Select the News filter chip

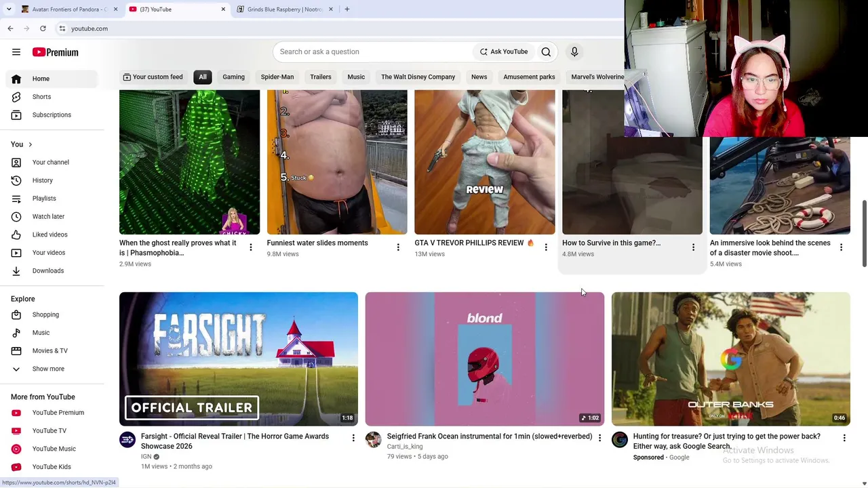479,77
